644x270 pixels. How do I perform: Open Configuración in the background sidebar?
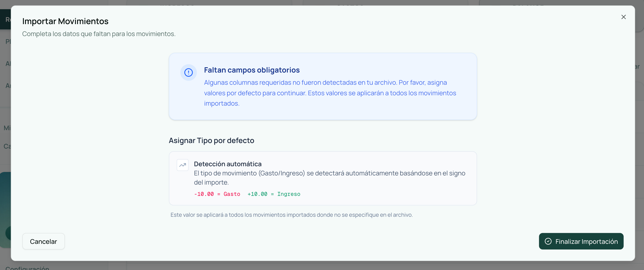(27, 268)
